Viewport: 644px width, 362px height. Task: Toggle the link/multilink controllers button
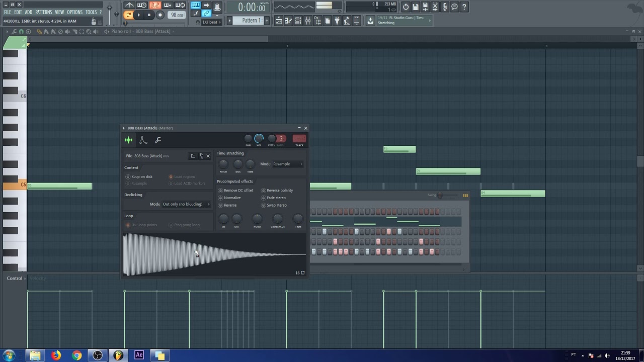[x=207, y=13]
